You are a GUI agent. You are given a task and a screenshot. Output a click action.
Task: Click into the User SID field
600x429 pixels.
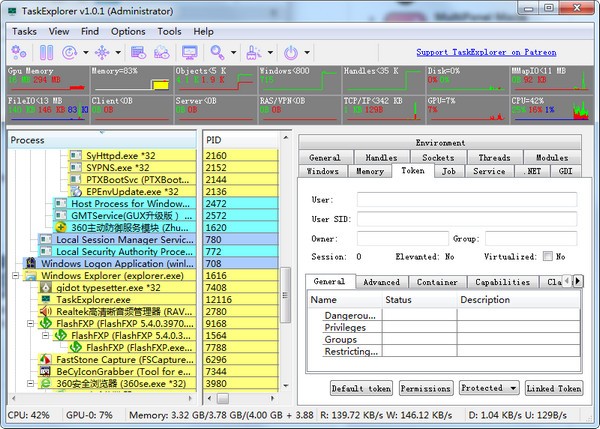[x=466, y=219]
